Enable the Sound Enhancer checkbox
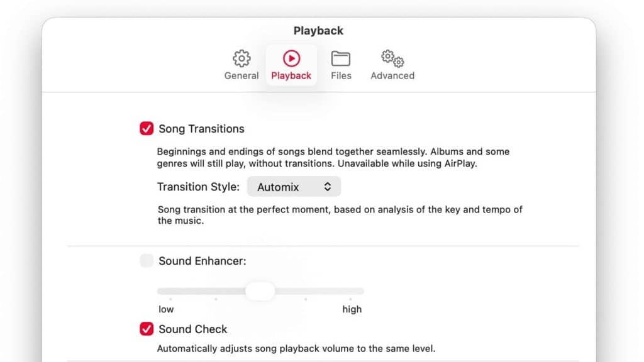 (x=147, y=261)
